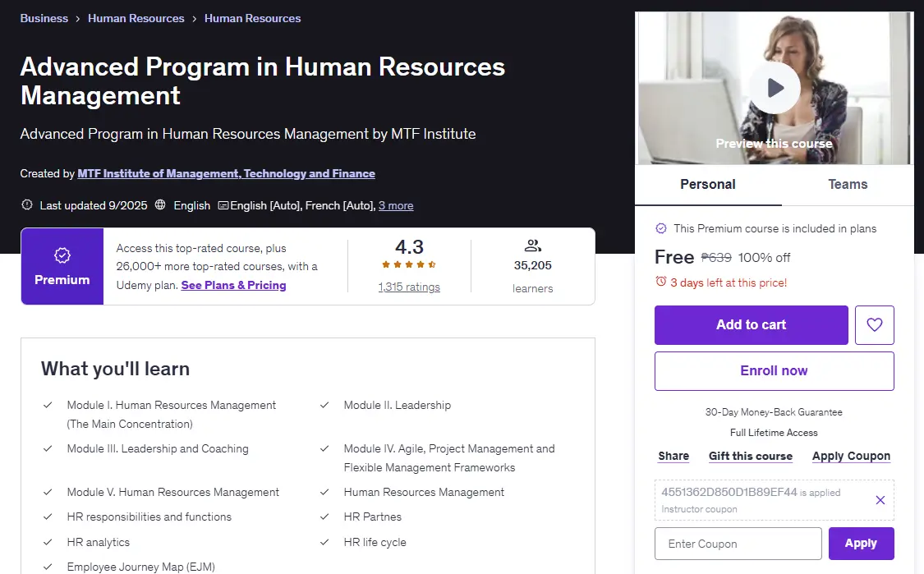Open See Plans & Pricing link
924x574 pixels.
[x=233, y=285]
